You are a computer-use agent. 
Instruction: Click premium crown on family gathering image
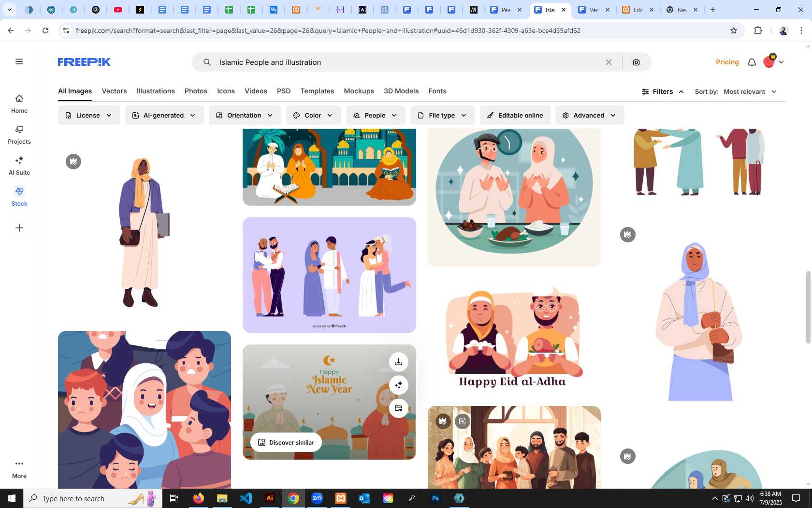click(x=443, y=421)
